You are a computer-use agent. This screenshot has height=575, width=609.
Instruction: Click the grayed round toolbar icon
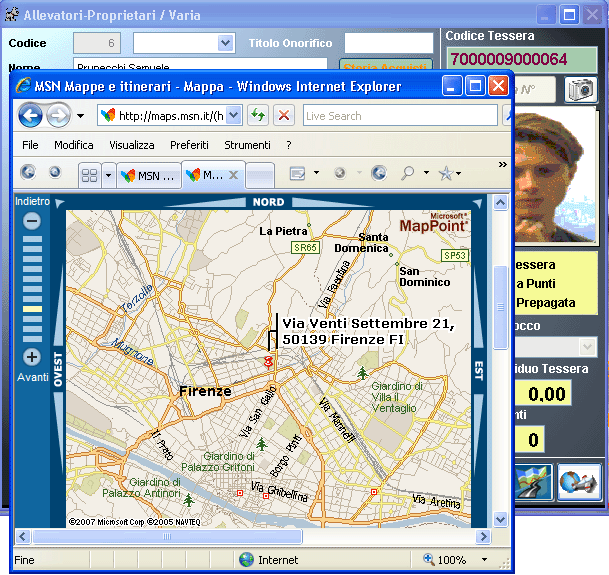click(x=340, y=172)
